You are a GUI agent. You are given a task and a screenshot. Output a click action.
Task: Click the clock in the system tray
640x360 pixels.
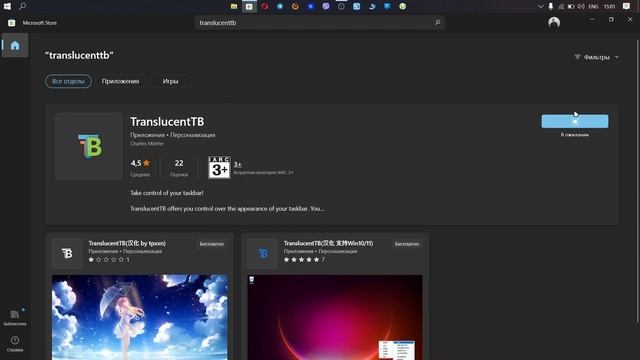[x=609, y=7]
